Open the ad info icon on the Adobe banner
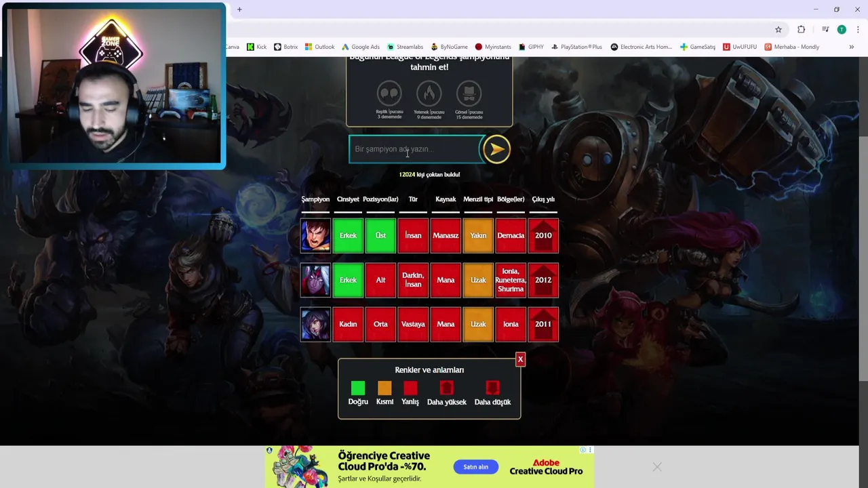Image resolution: width=868 pixels, height=488 pixels. 583,449
